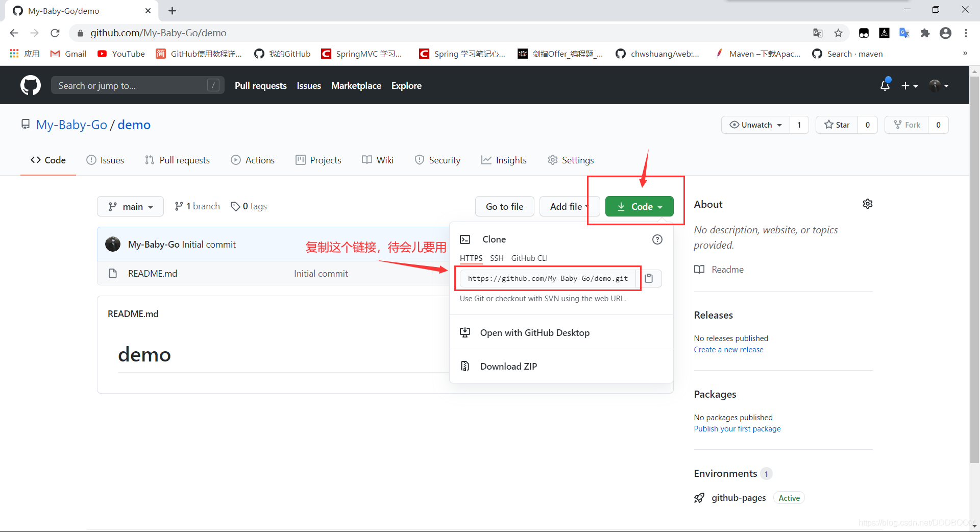Close the My-Baby-Go/demo browser tab
The height and width of the screenshot is (532, 980).
coord(148,11)
